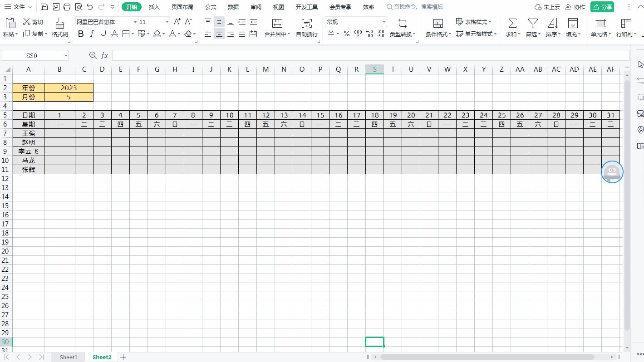Switch to Sheet1 tab
The width and height of the screenshot is (644, 362).
pyautogui.click(x=69, y=357)
